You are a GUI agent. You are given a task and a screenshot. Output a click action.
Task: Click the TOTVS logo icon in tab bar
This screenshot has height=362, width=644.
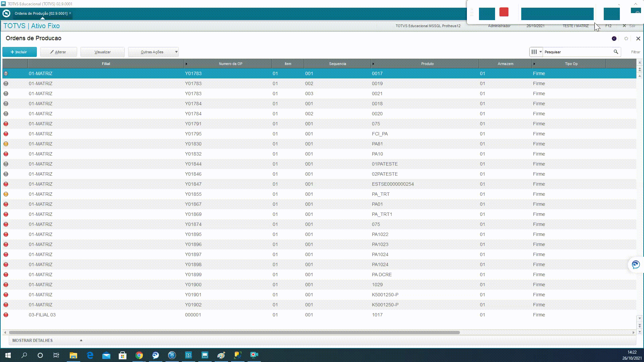click(x=6, y=13)
